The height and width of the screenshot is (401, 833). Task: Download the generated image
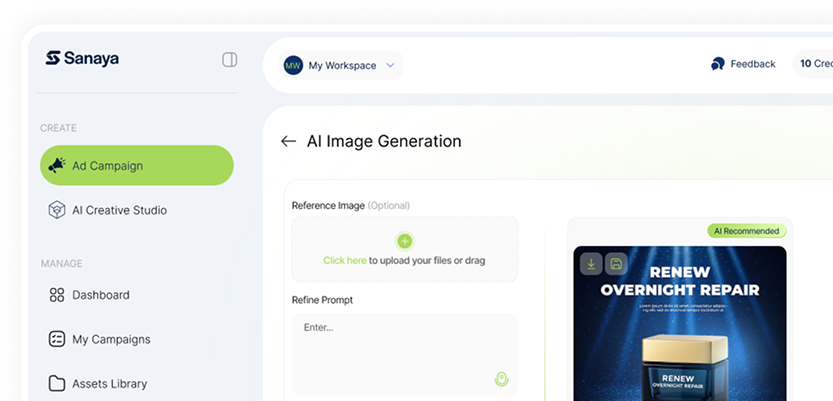[591, 263]
